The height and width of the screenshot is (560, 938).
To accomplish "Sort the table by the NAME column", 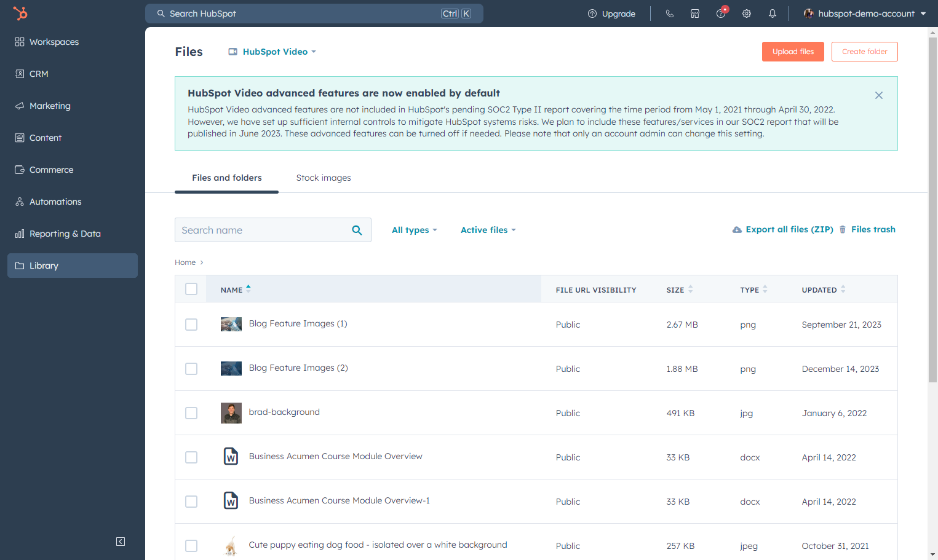I will (x=236, y=290).
